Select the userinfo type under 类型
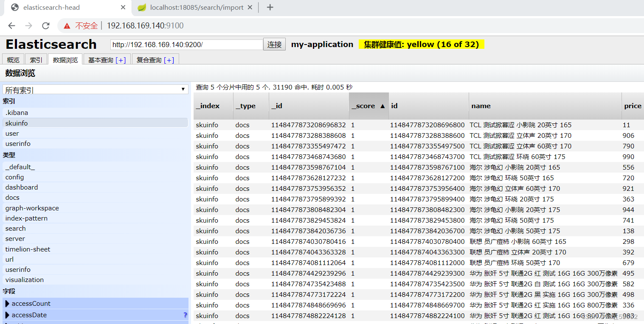The height and width of the screenshot is (324, 644). coord(96,270)
